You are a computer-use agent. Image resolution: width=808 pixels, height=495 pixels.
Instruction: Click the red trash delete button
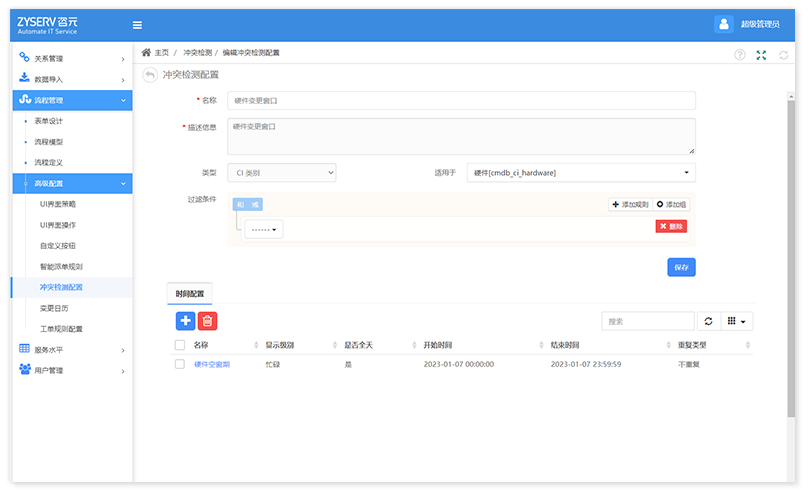coord(207,320)
